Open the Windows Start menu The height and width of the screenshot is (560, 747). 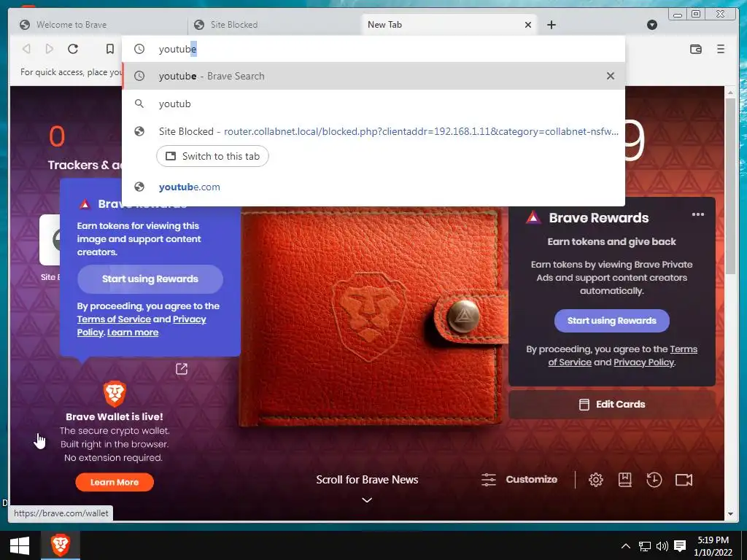click(20, 545)
